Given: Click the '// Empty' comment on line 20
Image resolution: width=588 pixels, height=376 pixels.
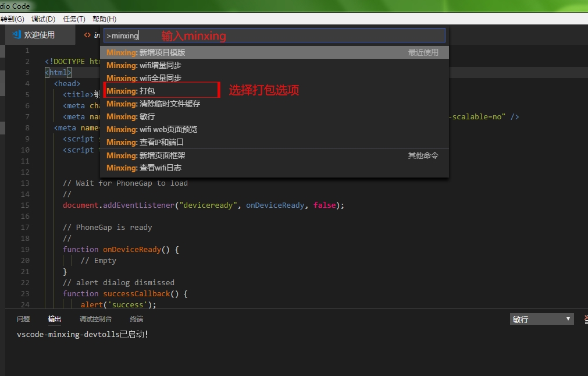Looking at the screenshot, I should [x=99, y=260].
